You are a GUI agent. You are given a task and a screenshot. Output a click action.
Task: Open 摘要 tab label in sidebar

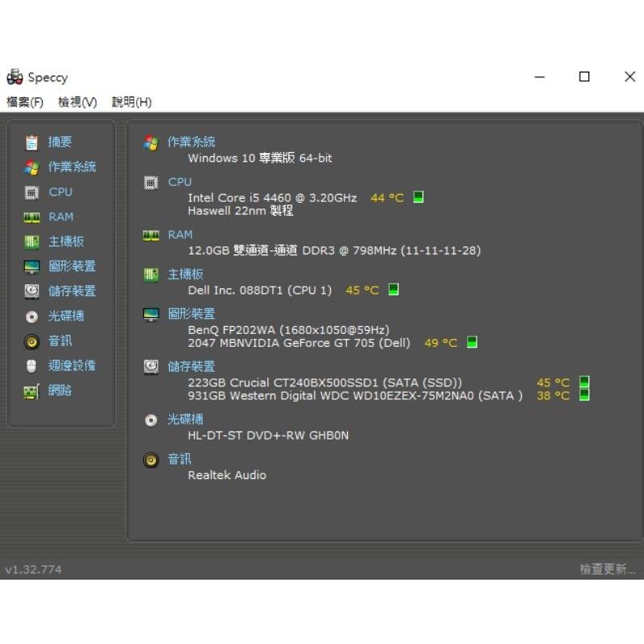point(60,142)
